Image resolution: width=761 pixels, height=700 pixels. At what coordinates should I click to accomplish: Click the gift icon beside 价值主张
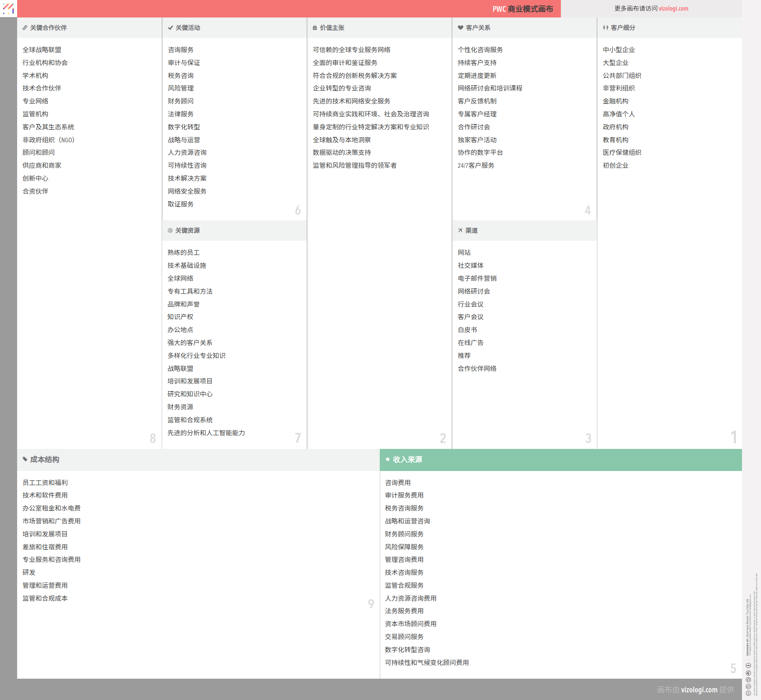(315, 28)
